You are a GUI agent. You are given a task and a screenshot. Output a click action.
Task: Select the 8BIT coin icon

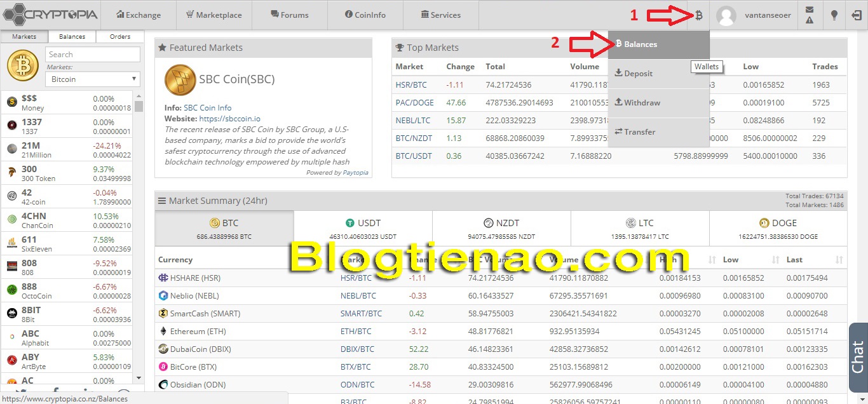click(x=11, y=314)
